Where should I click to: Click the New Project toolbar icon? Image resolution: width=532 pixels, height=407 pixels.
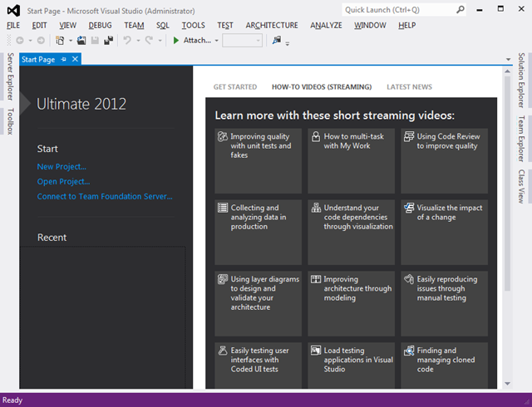point(60,40)
